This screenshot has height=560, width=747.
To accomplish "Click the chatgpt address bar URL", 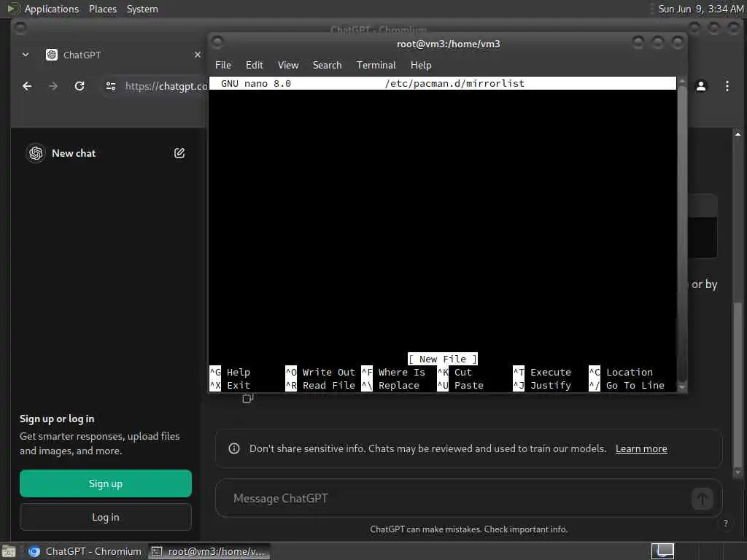I will pos(166,86).
